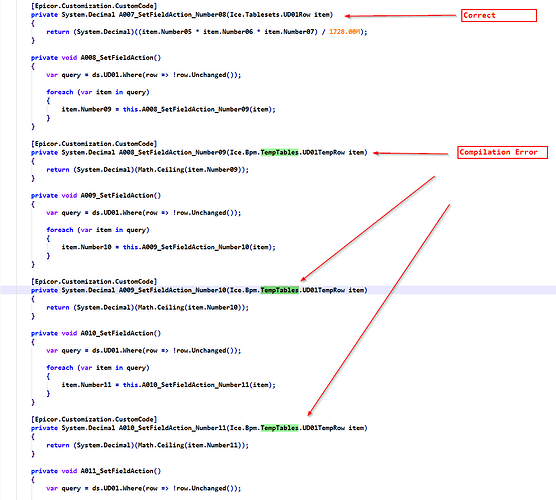Click the return line with Math.Ceiling(item.Number11)
556x500 pixels.
148,445
